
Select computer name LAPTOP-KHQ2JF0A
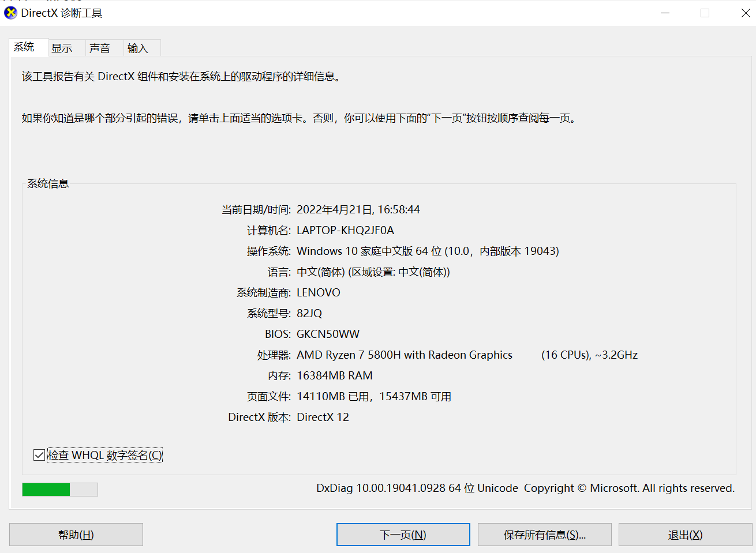pos(345,230)
